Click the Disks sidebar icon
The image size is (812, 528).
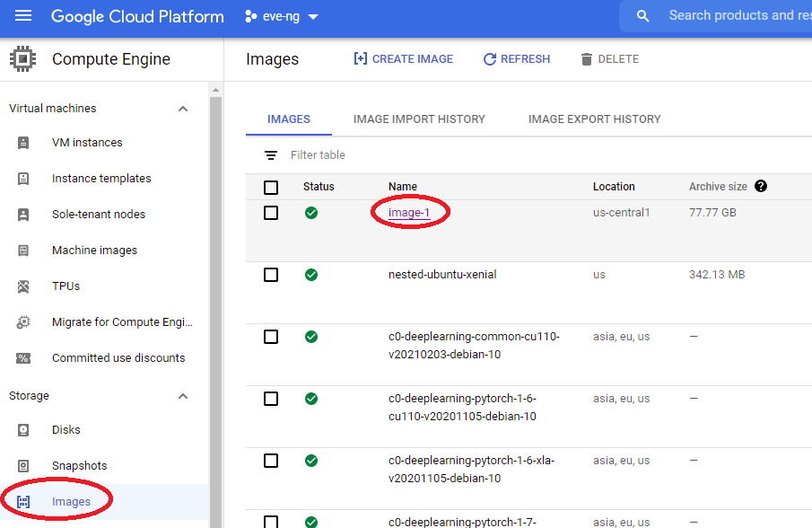pyautogui.click(x=23, y=430)
